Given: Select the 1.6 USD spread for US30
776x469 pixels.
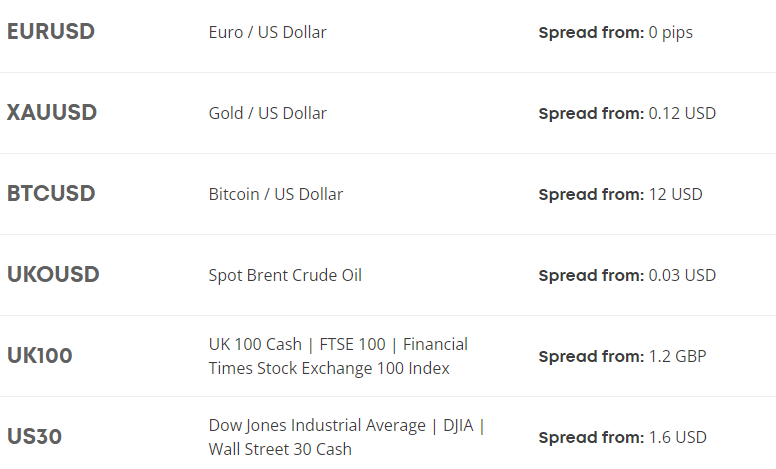Looking at the screenshot, I should pos(677,437).
